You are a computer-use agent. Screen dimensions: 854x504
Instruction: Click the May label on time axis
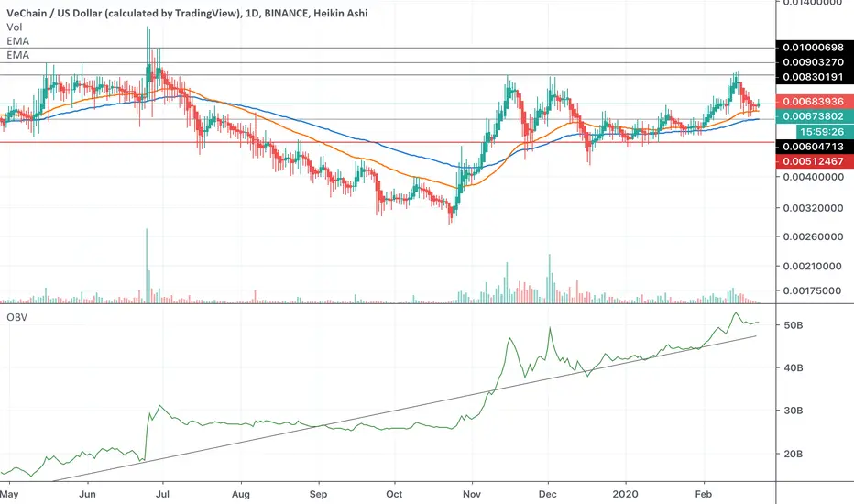pyautogui.click(x=9, y=494)
